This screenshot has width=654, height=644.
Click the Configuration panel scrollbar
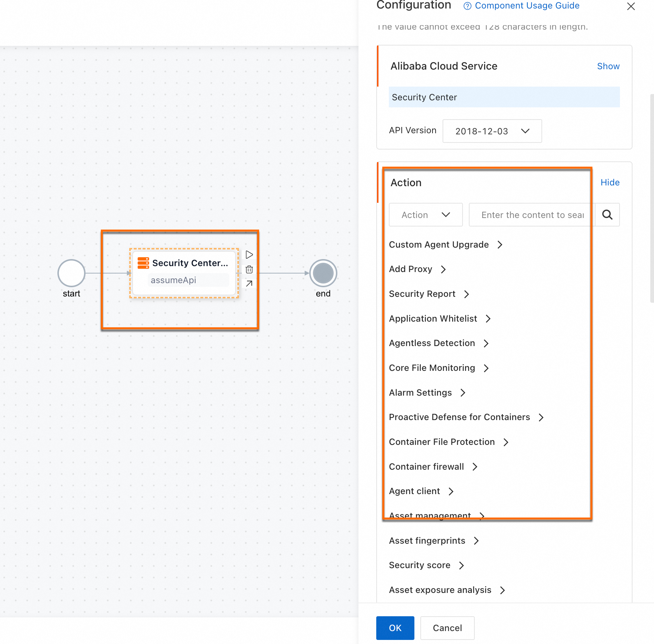click(652, 198)
